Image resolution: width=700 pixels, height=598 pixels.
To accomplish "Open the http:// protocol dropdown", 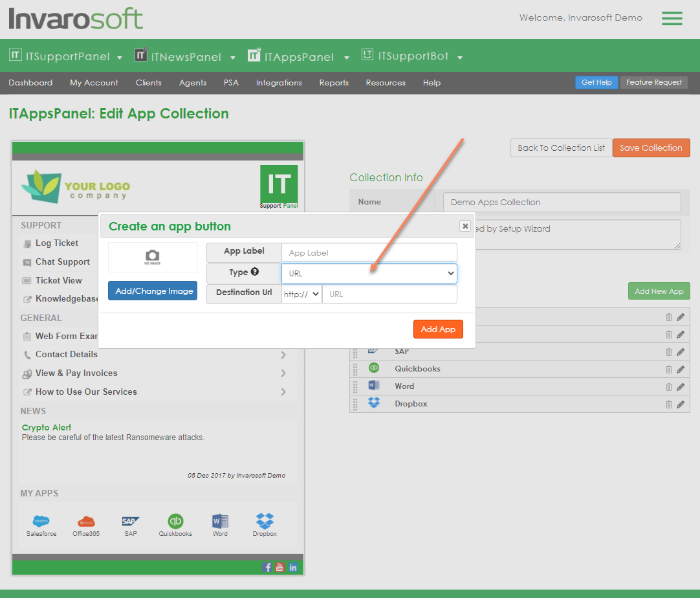I will (x=301, y=294).
